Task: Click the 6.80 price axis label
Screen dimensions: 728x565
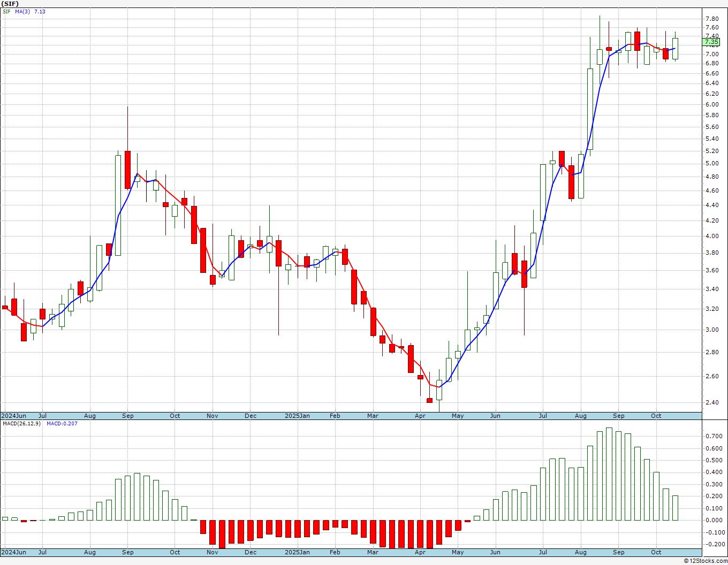Action: click(x=711, y=63)
